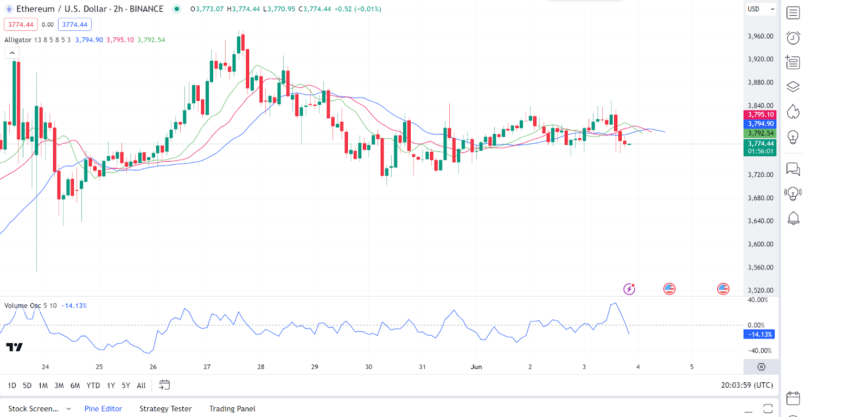Open the Go to date calendar icon
The height and width of the screenshot is (417, 868).
164,385
